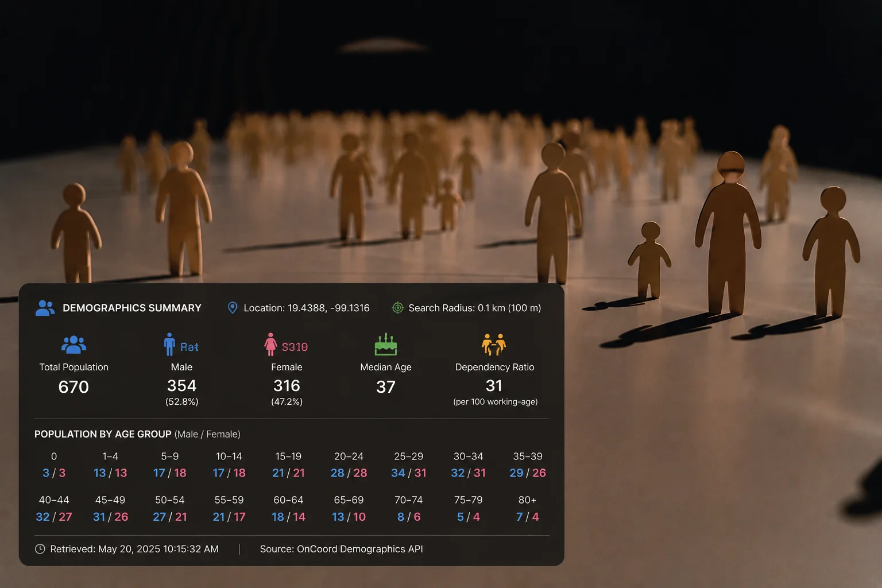Click the '20–24' age group label
Image resolution: width=882 pixels, height=588 pixels.
[x=349, y=457]
